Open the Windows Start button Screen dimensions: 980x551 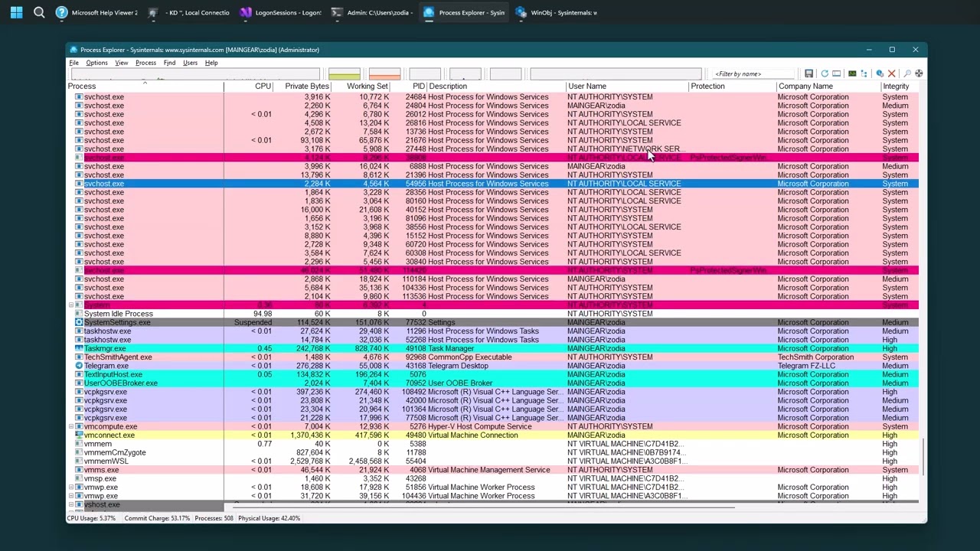click(16, 12)
